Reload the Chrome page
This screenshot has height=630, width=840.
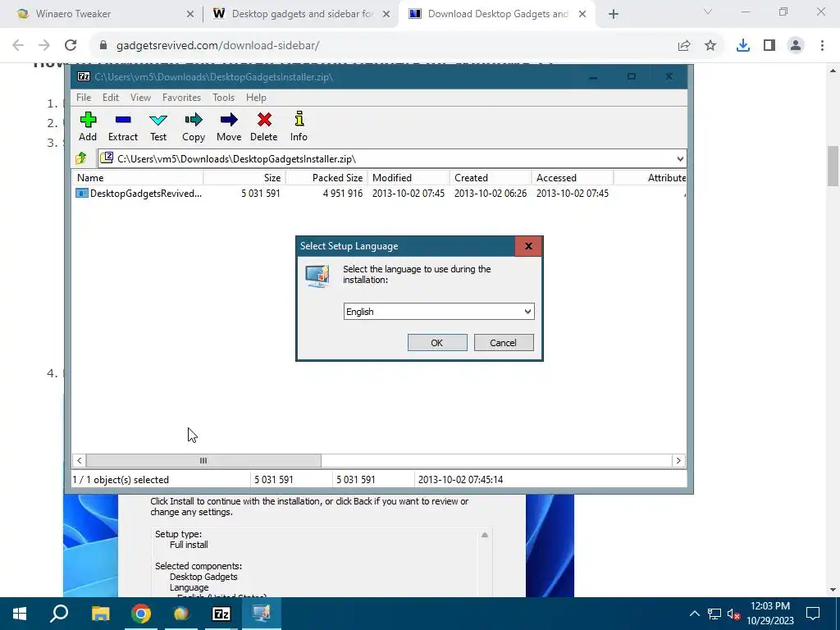click(71, 46)
